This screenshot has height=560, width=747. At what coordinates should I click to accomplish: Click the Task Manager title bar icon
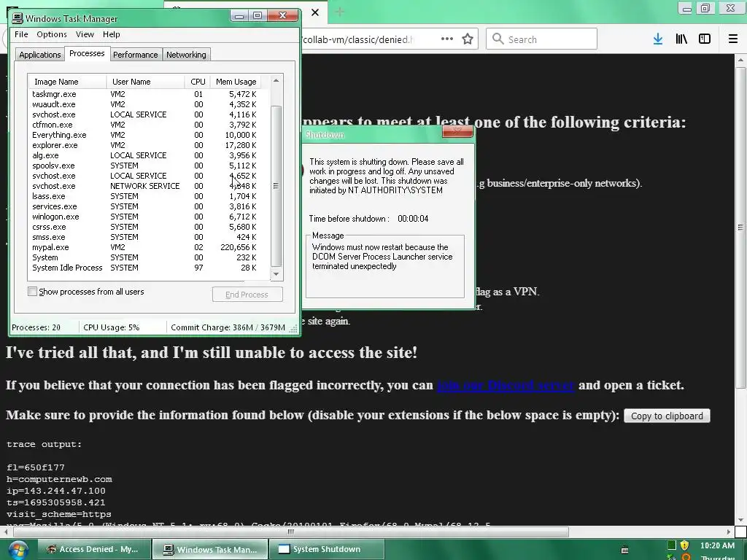(18, 18)
